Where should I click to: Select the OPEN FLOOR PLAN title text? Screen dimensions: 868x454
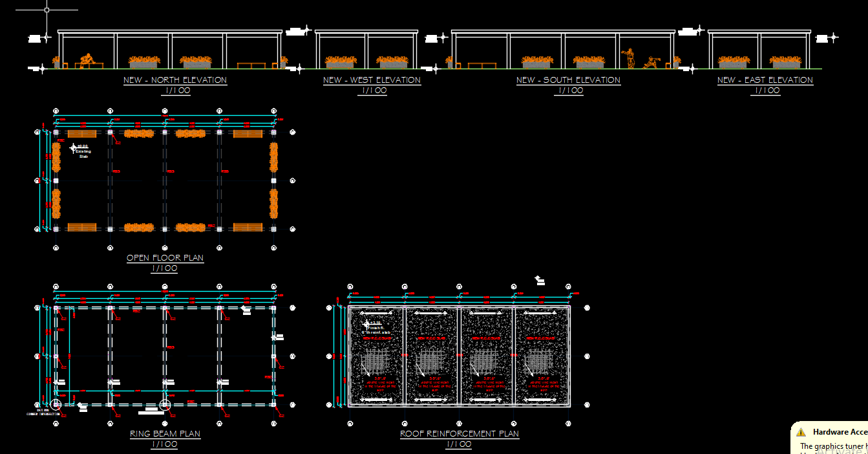click(x=165, y=258)
